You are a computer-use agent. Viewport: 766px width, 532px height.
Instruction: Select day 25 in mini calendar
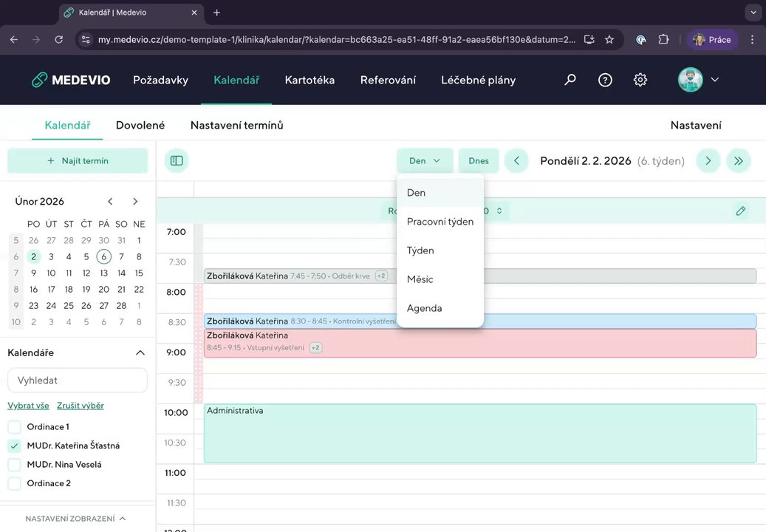[x=69, y=306]
